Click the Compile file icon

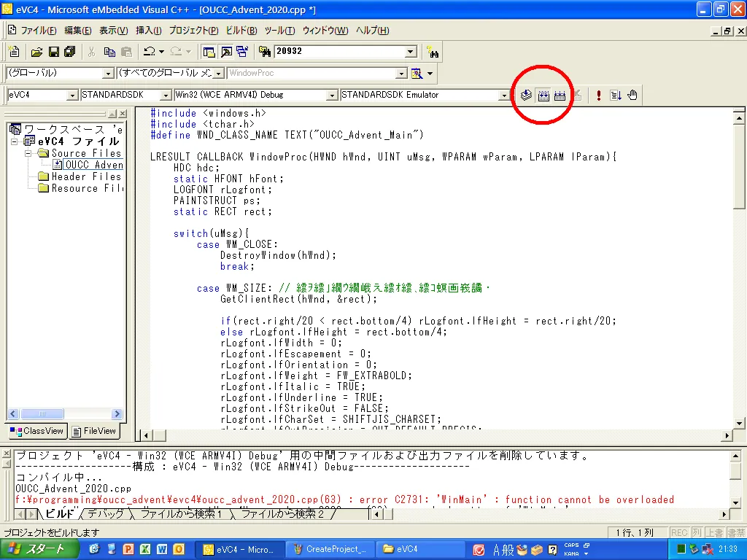(526, 96)
